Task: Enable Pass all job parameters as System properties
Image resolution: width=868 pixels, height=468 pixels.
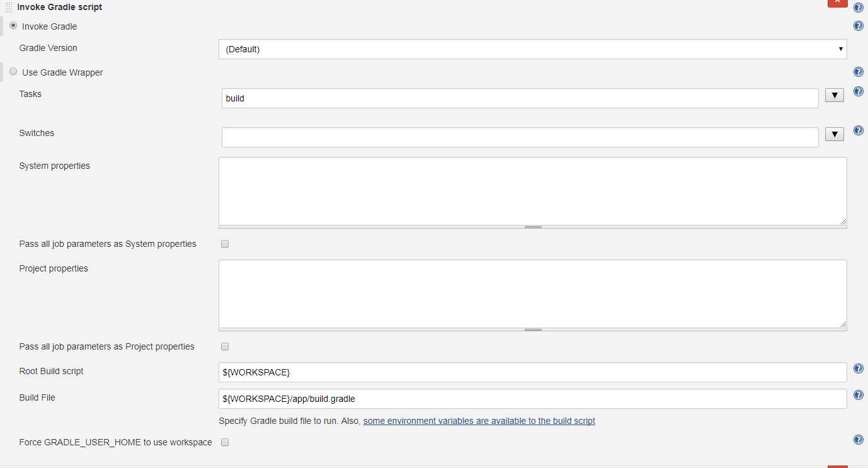Action: click(x=225, y=244)
